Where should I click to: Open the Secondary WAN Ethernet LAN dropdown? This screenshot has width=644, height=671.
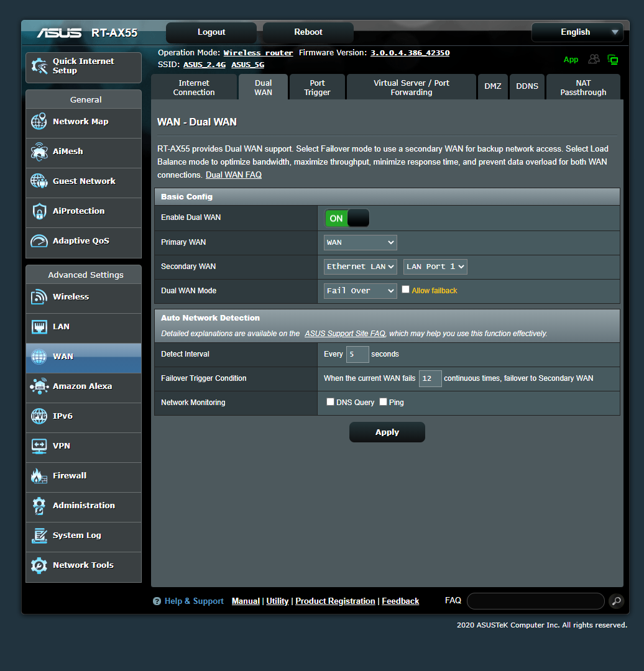click(360, 267)
